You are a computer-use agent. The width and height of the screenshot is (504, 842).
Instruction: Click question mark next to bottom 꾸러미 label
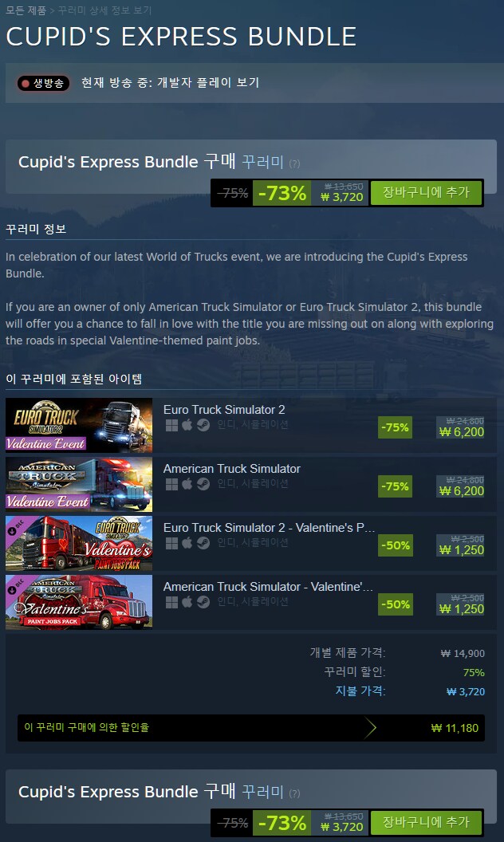(x=294, y=793)
